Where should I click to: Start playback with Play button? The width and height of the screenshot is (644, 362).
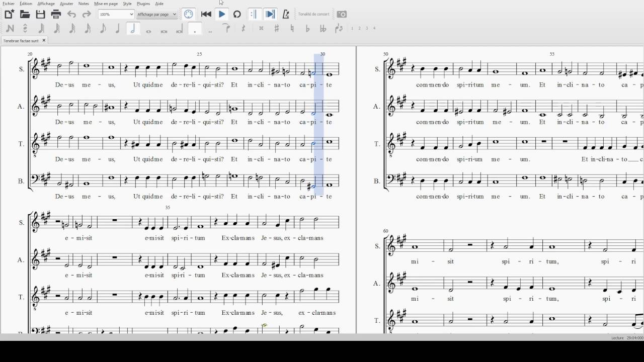point(221,14)
